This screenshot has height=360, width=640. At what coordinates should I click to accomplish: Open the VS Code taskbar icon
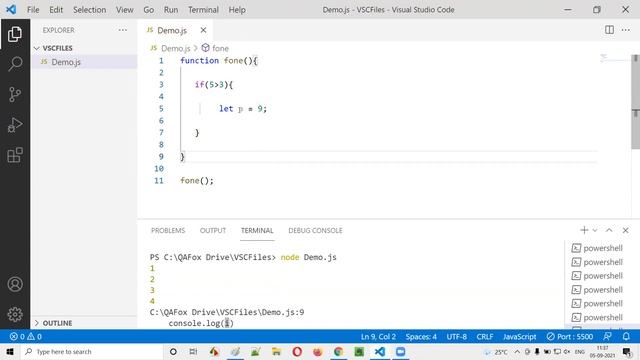[380, 351]
